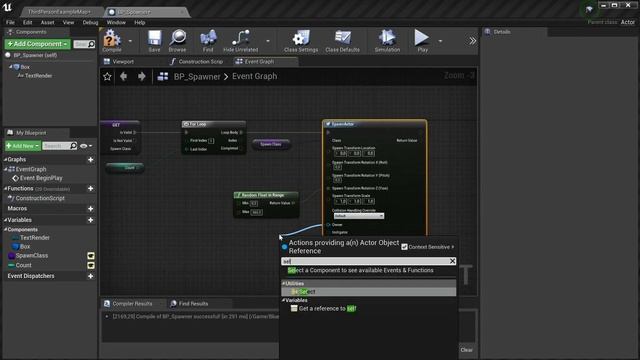
Task: Open Compile options dropdown arrow
Action: point(130,41)
